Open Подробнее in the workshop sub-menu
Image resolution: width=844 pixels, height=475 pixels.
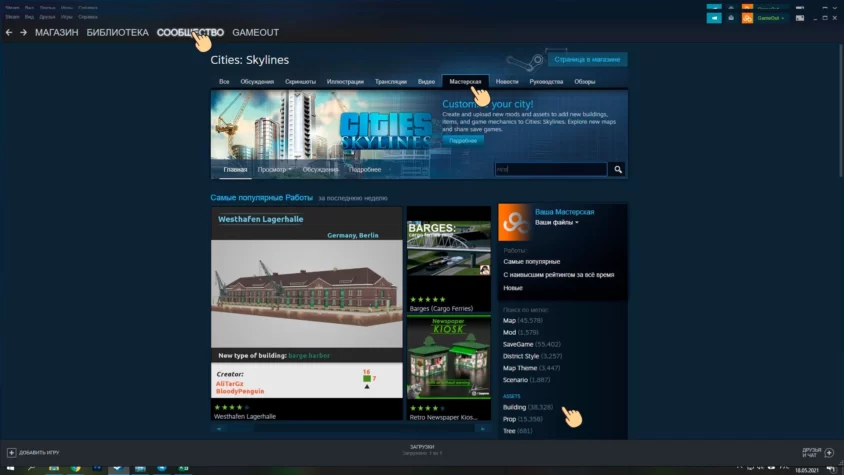pos(365,169)
